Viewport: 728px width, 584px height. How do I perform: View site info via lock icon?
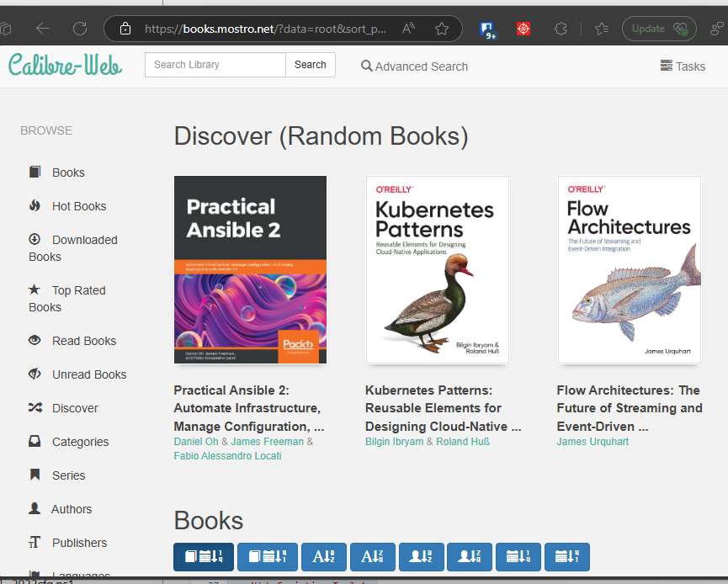[125, 29]
